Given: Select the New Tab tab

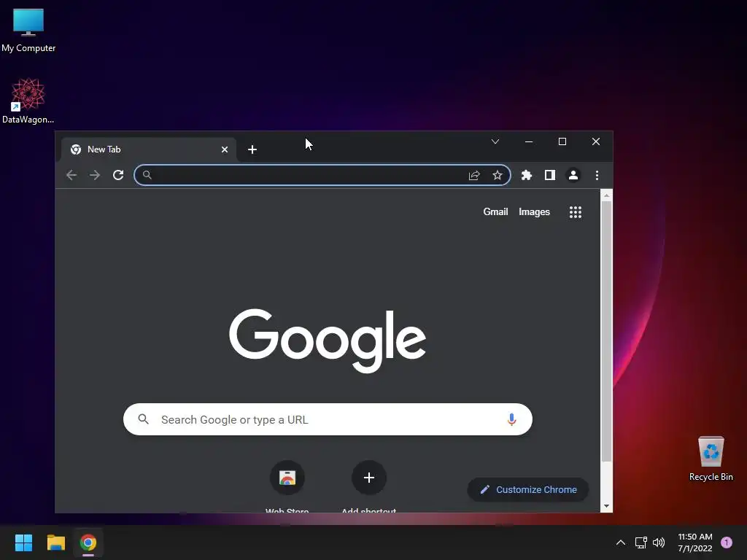Looking at the screenshot, I should click(x=149, y=149).
